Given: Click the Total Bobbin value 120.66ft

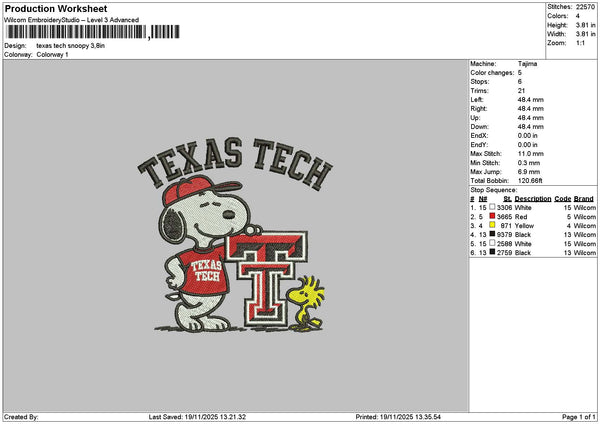Looking at the screenshot, I should [x=530, y=181].
